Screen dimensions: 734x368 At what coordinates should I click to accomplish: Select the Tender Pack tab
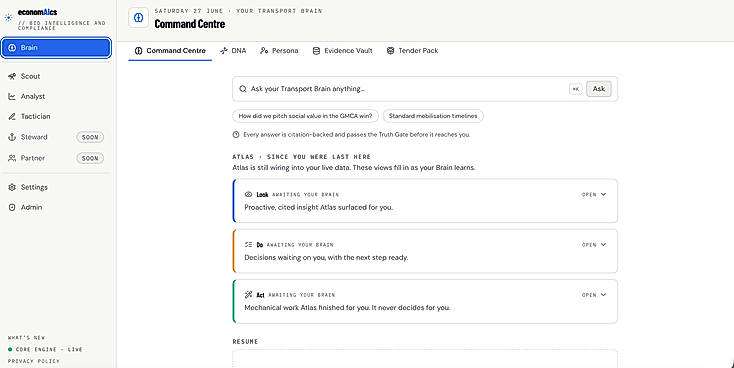click(412, 51)
